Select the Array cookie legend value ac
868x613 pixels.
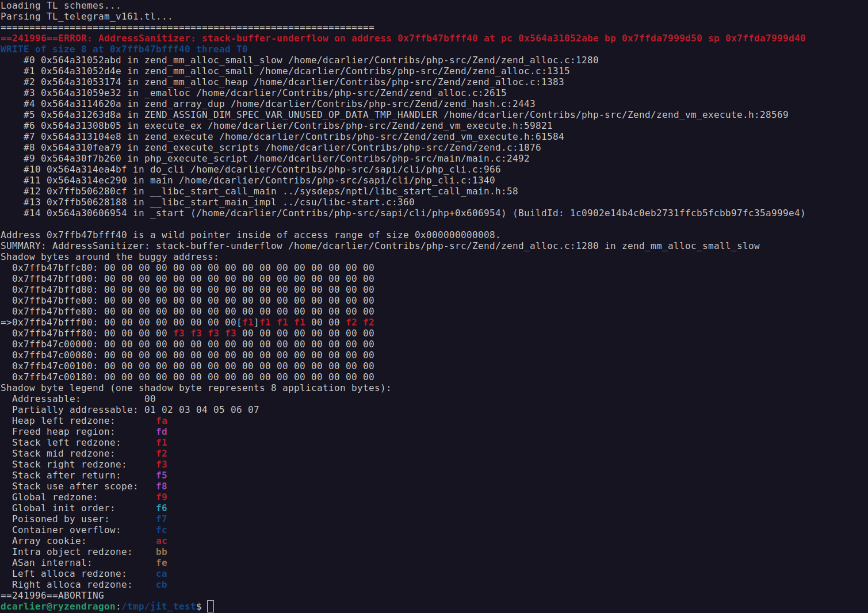point(162,541)
